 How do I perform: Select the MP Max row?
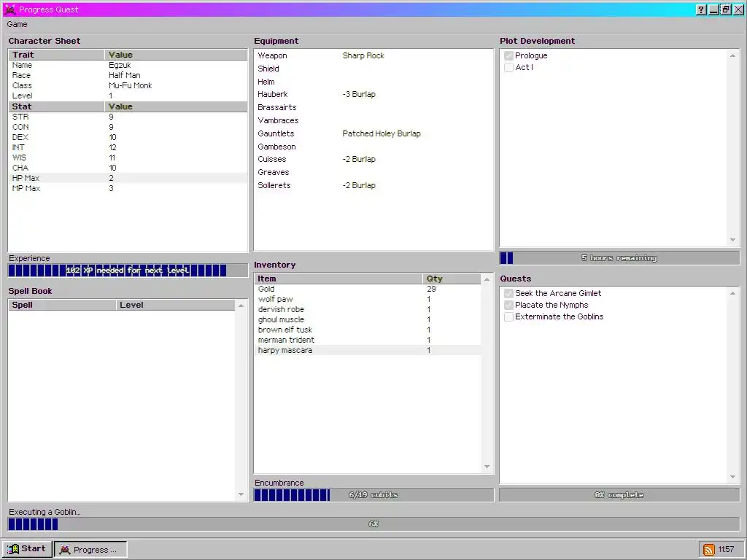(128, 189)
